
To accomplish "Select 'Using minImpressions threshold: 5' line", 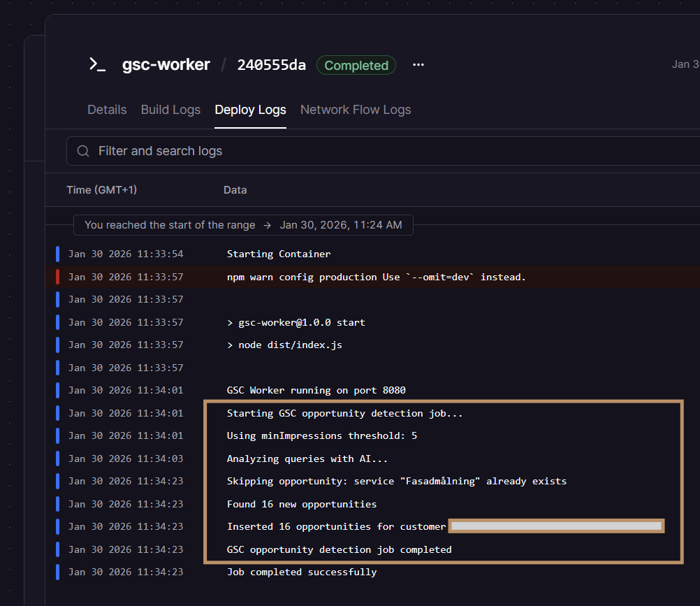I will [x=322, y=436].
